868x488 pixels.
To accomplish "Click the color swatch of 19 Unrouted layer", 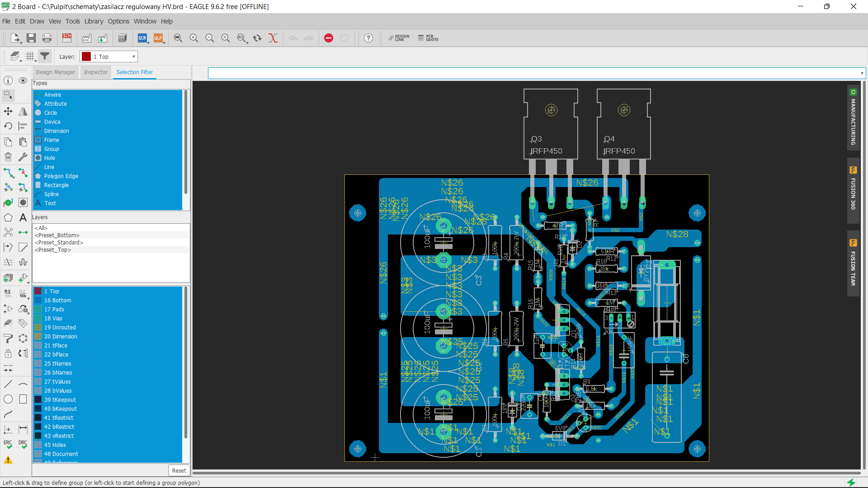I will (x=38, y=328).
